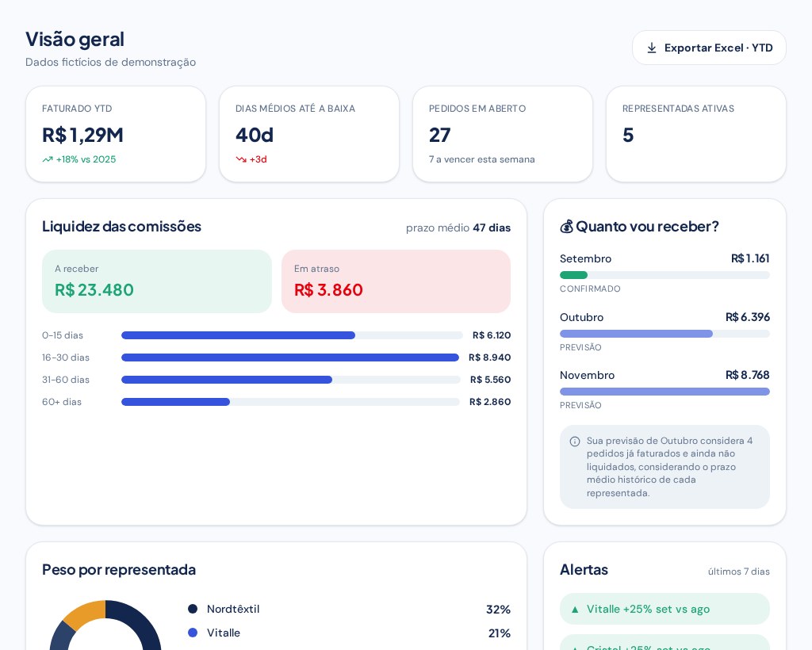
Task: Click the Alertas heading
Action: click(584, 570)
